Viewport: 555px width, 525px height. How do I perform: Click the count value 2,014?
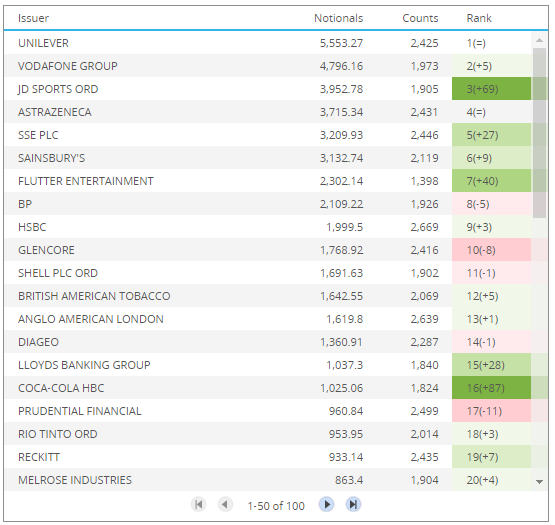click(x=424, y=434)
